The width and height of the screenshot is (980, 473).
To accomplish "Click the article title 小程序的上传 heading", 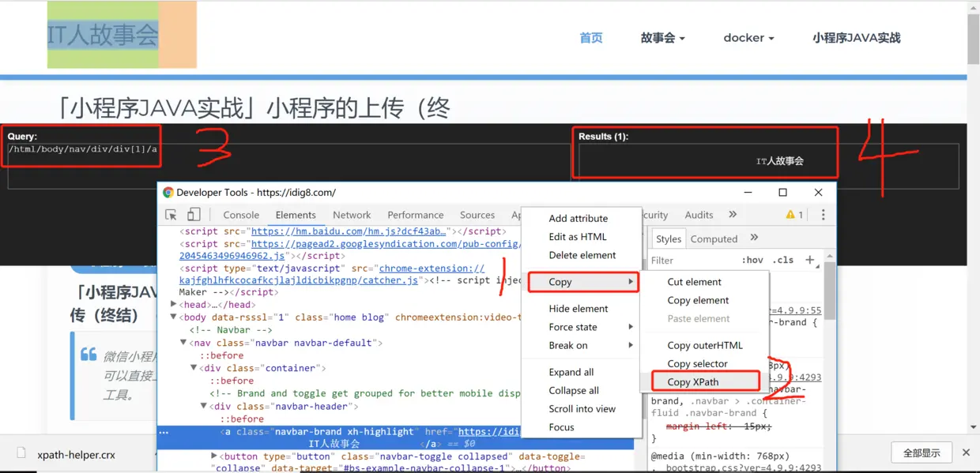I will [x=253, y=108].
